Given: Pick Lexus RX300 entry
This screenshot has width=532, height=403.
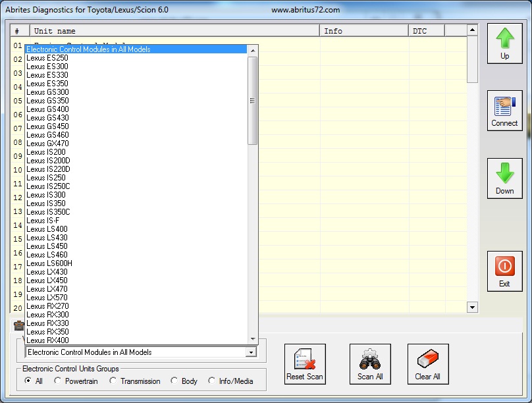Looking at the screenshot, I should click(136, 315).
